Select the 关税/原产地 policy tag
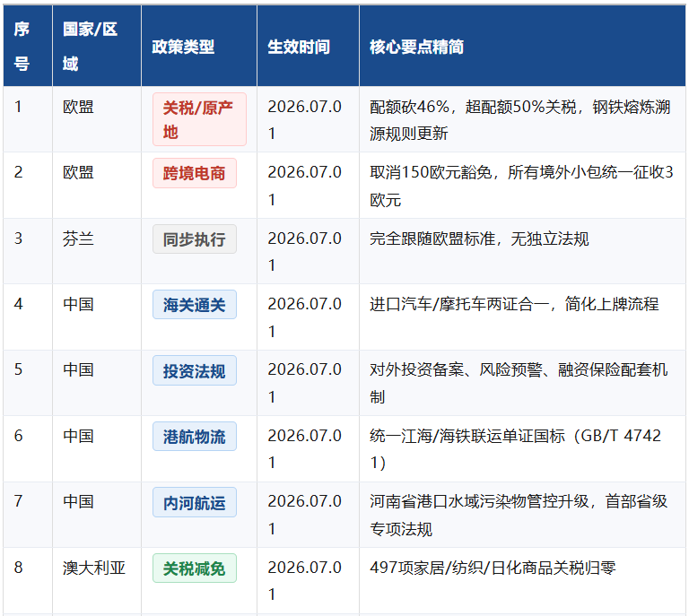Image resolution: width=689 pixels, height=616 pixels. tap(199, 119)
